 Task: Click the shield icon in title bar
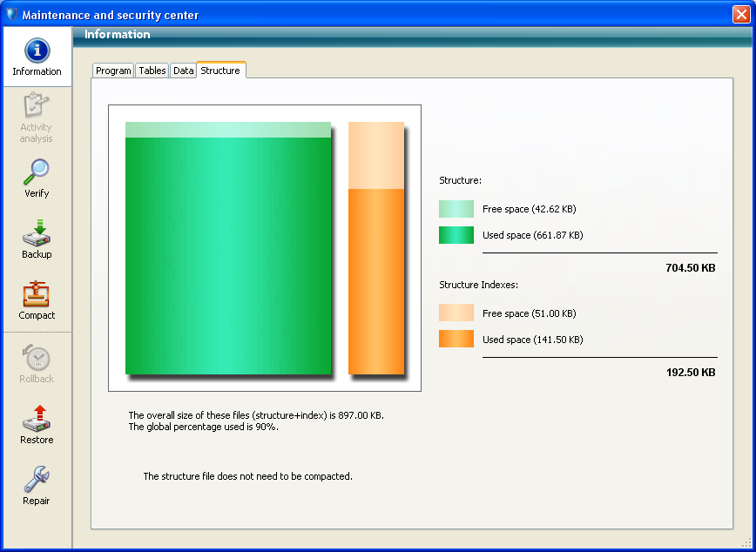(11, 15)
